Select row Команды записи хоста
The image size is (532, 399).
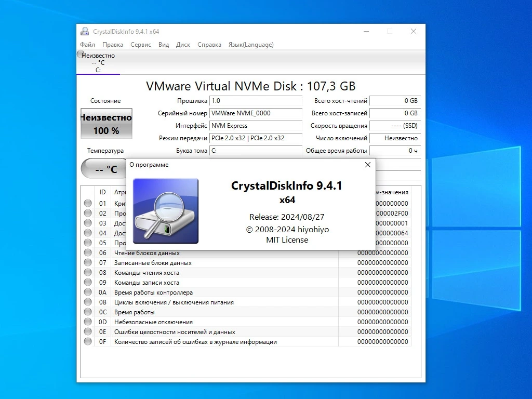(x=246, y=282)
